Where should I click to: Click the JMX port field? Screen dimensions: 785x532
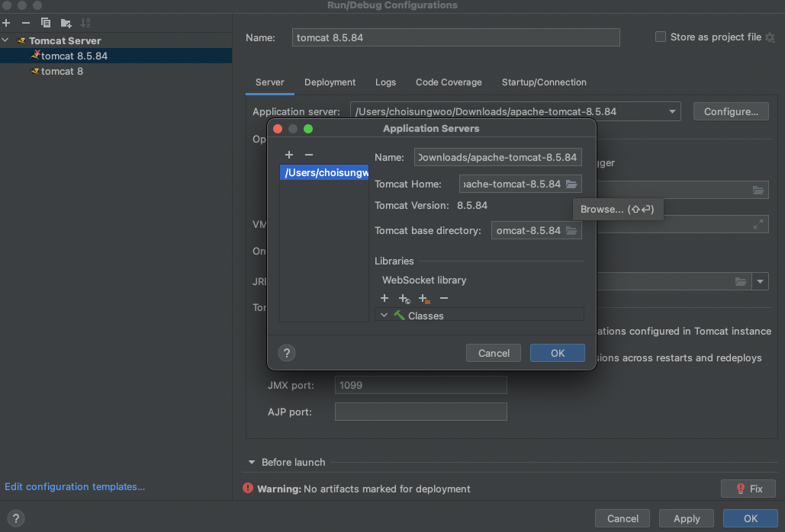(420, 385)
